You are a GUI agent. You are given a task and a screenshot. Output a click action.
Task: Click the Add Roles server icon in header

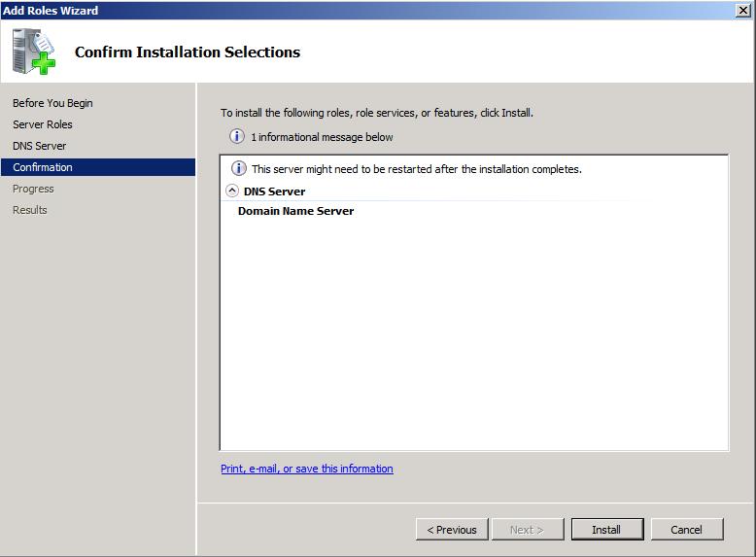click(34, 52)
